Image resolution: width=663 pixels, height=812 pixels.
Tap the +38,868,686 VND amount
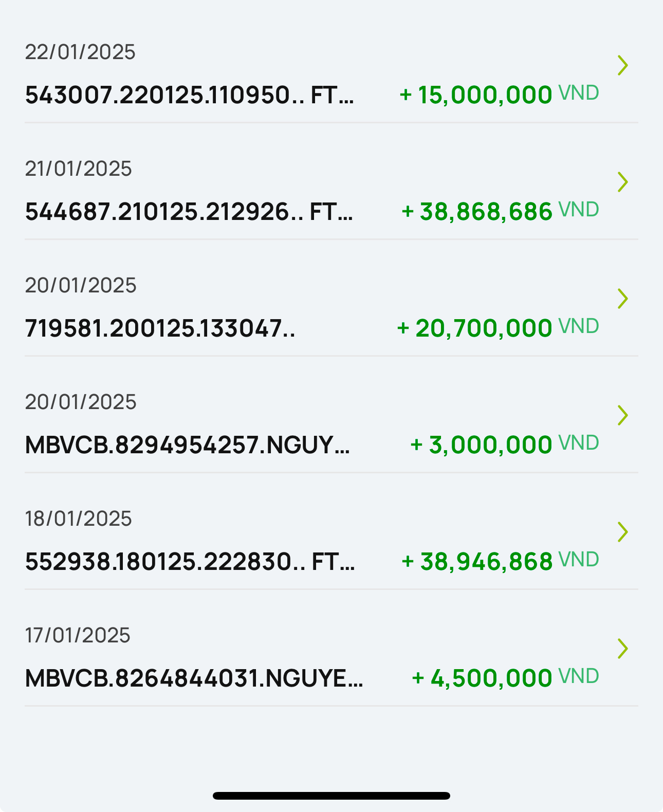(x=500, y=212)
